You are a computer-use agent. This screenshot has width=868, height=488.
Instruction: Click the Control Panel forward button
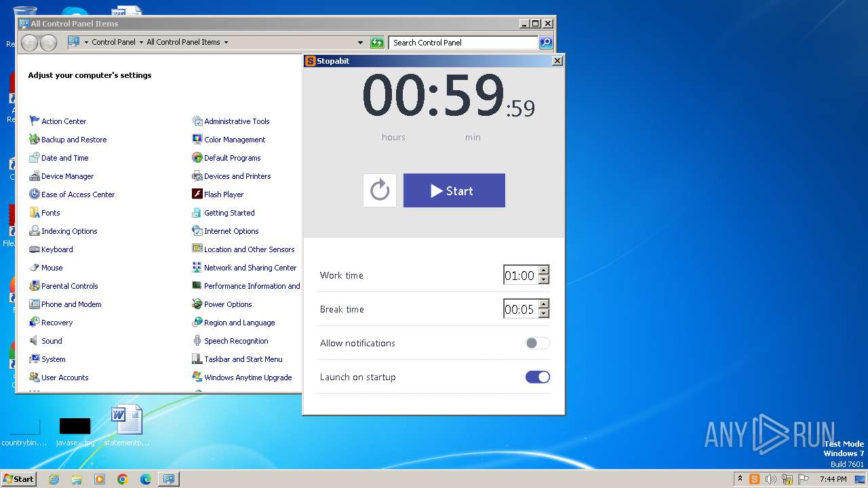click(x=48, y=43)
